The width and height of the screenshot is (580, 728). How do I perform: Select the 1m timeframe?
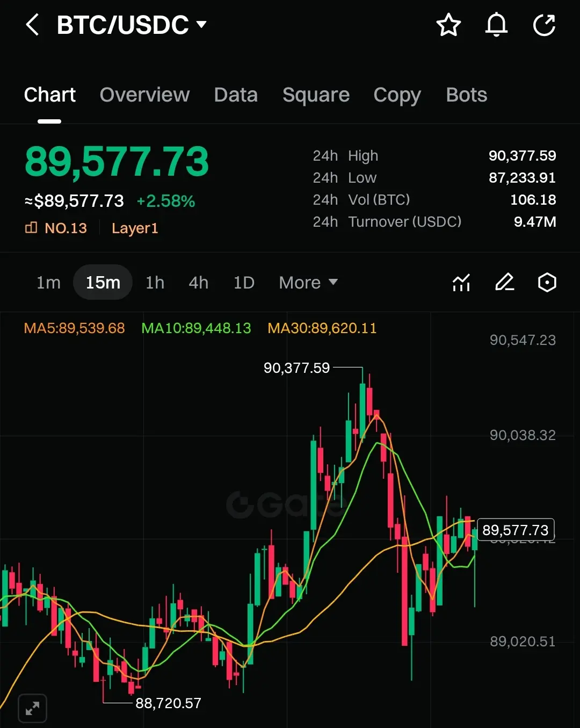48,283
